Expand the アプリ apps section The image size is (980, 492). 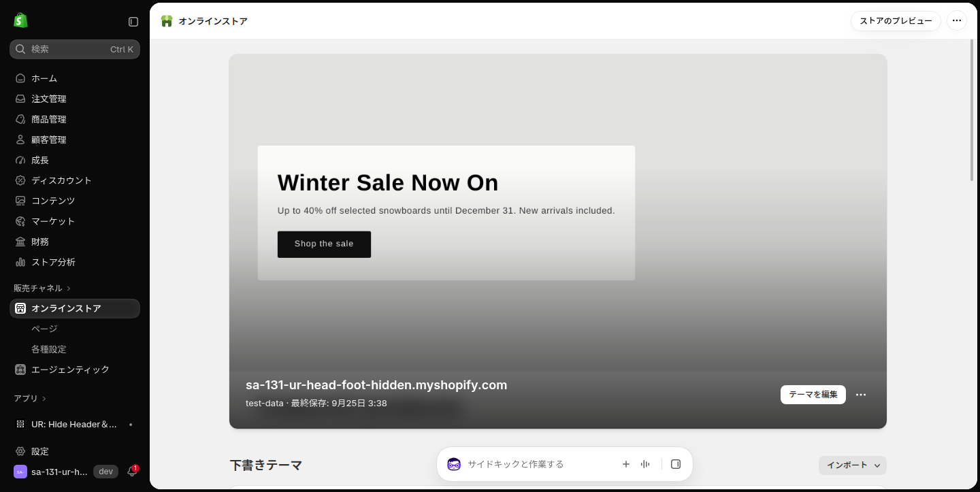coord(31,398)
